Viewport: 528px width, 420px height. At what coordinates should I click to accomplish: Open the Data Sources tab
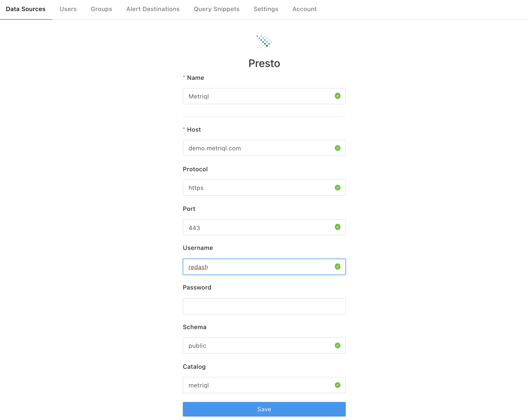tap(26, 9)
